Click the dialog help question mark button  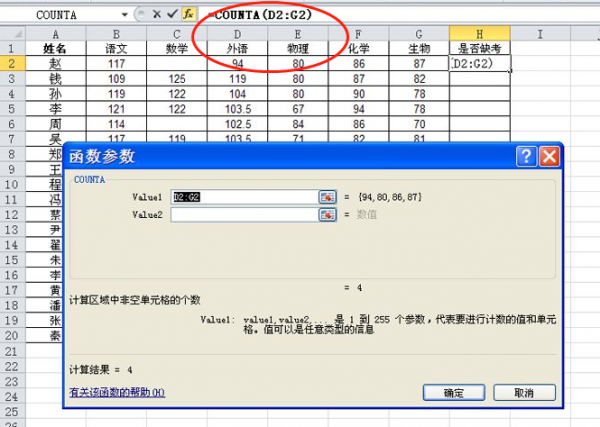tap(527, 156)
